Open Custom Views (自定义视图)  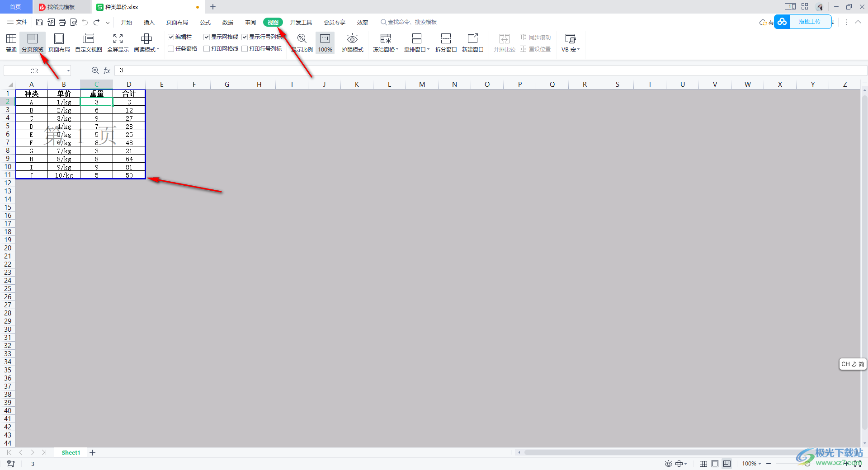point(89,43)
